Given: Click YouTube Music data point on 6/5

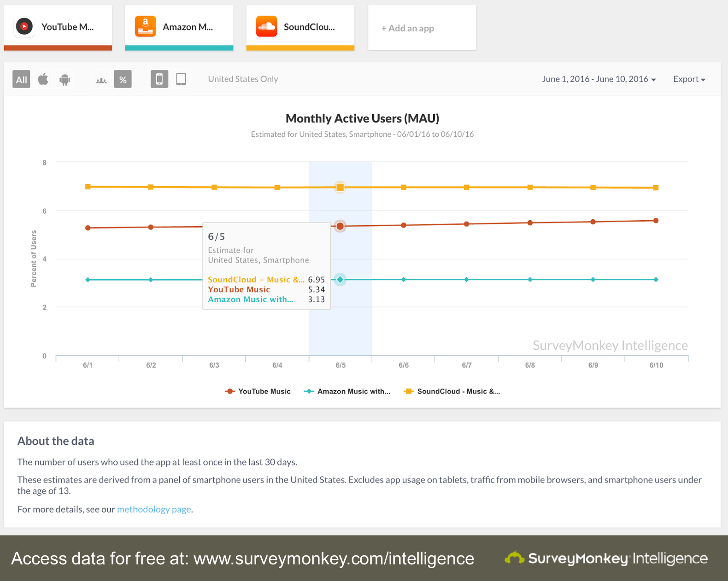Looking at the screenshot, I should coord(340,226).
